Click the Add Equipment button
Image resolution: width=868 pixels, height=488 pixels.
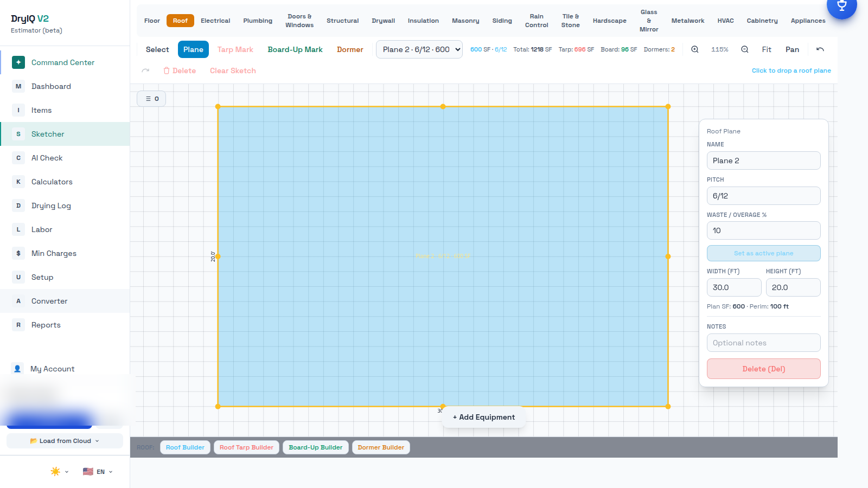pyautogui.click(x=484, y=417)
